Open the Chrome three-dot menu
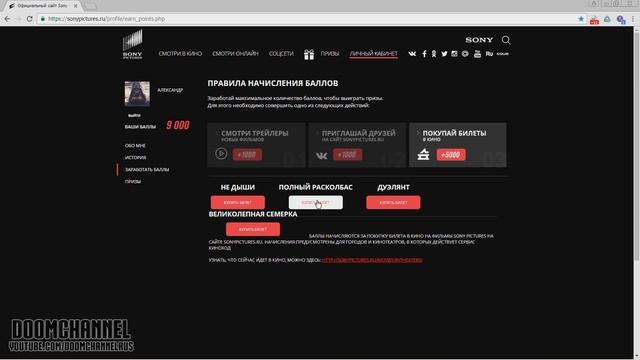The image size is (640, 360). (x=633, y=19)
